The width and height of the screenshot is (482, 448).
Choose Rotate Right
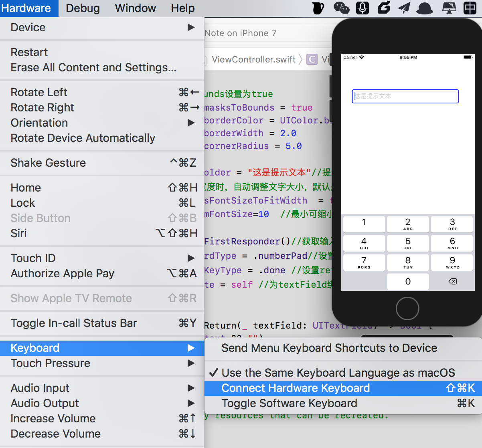coord(102,107)
